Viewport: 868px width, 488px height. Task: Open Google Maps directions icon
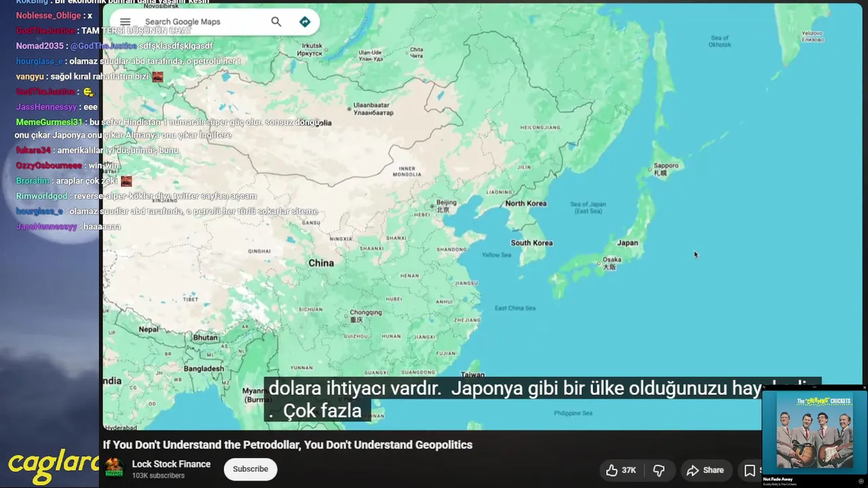pyautogui.click(x=305, y=22)
